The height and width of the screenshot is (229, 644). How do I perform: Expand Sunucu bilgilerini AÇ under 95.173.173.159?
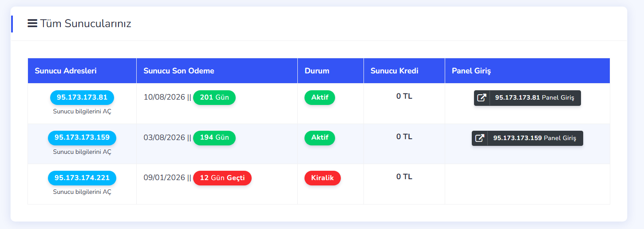[x=82, y=152]
